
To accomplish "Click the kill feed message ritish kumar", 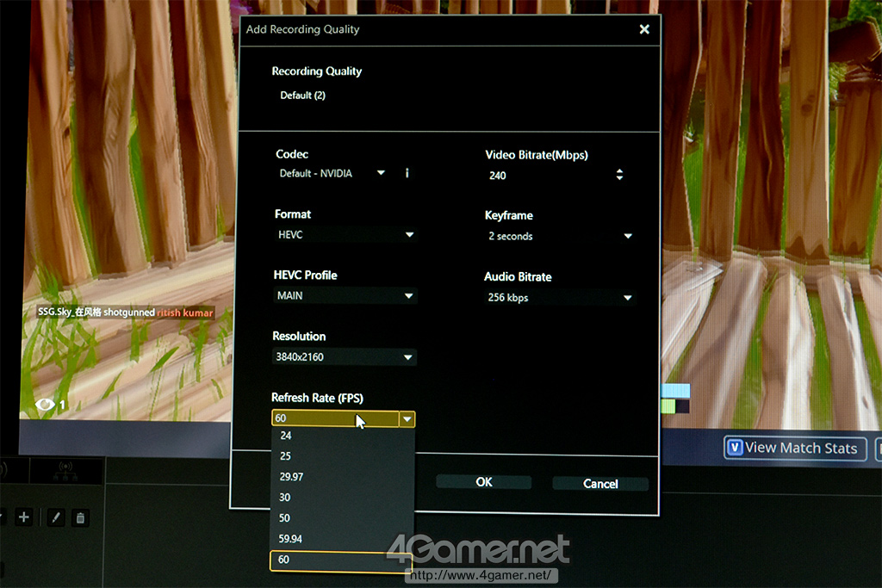I will 184,313.
